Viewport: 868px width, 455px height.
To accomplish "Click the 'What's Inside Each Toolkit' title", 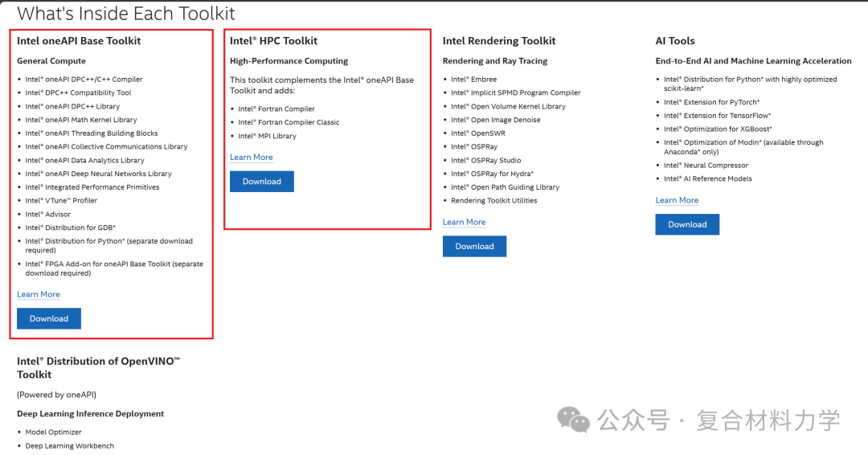I will tap(126, 14).
